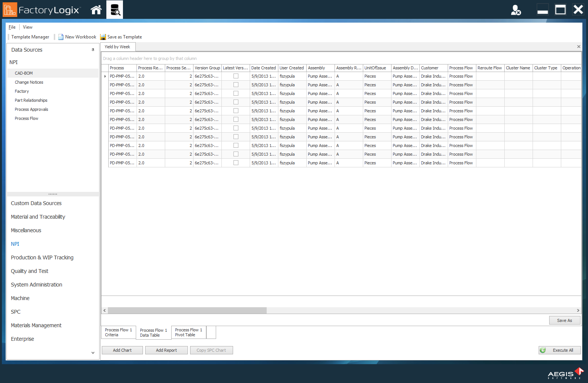Click the green Execute All refresh icon

[543, 350]
